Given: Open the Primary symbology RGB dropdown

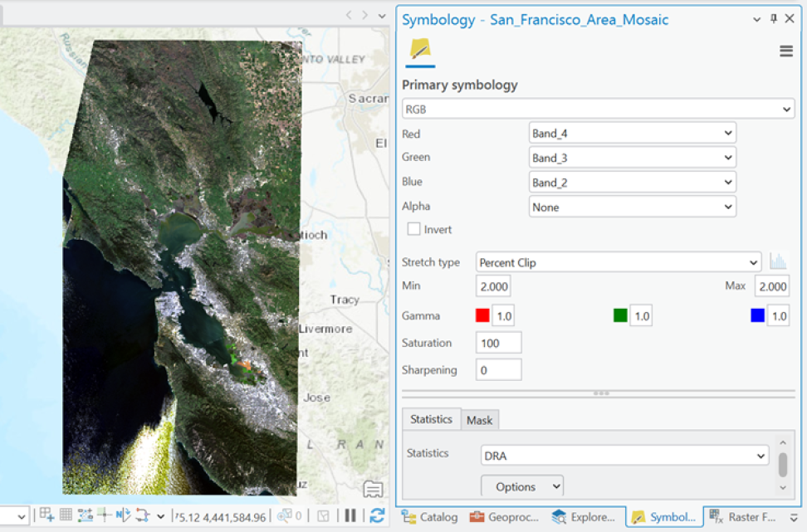Looking at the screenshot, I should (598, 109).
